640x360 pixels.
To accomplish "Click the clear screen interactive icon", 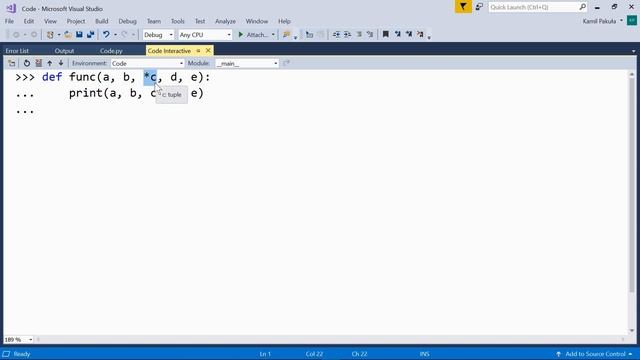I will (12, 63).
